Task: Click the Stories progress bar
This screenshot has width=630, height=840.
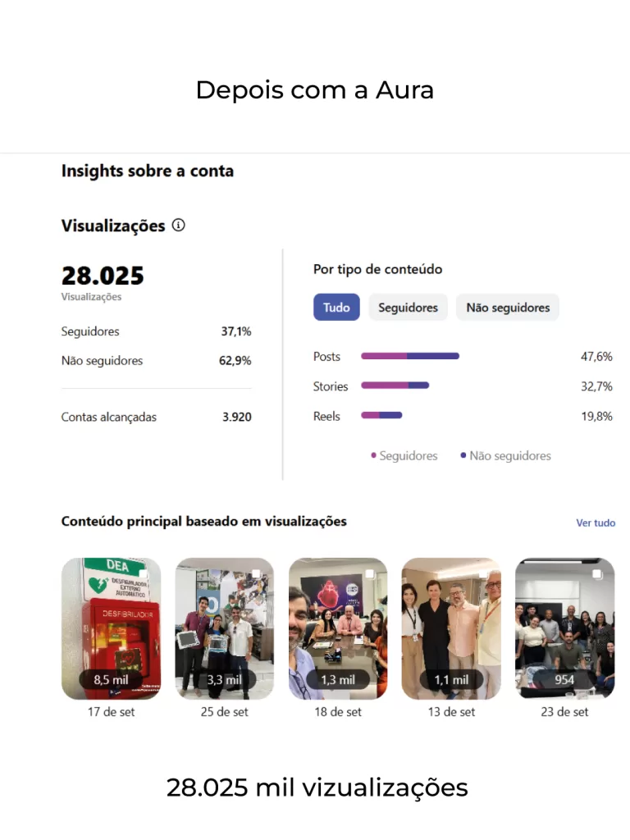Action: [395, 386]
